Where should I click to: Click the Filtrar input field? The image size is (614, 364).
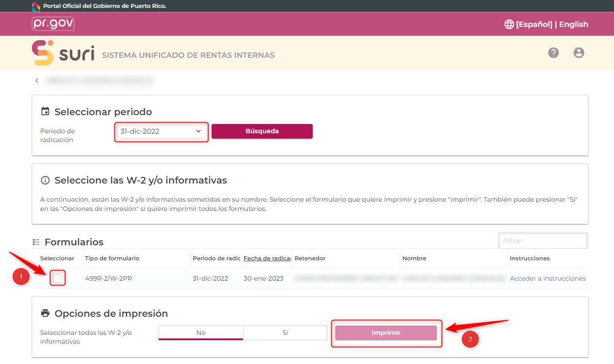(x=543, y=241)
